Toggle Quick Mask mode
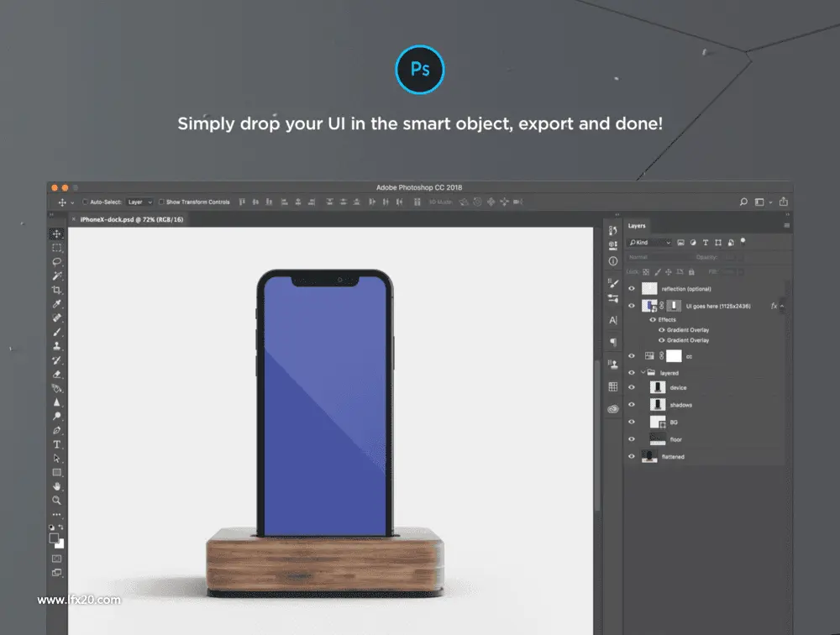 [56, 559]
